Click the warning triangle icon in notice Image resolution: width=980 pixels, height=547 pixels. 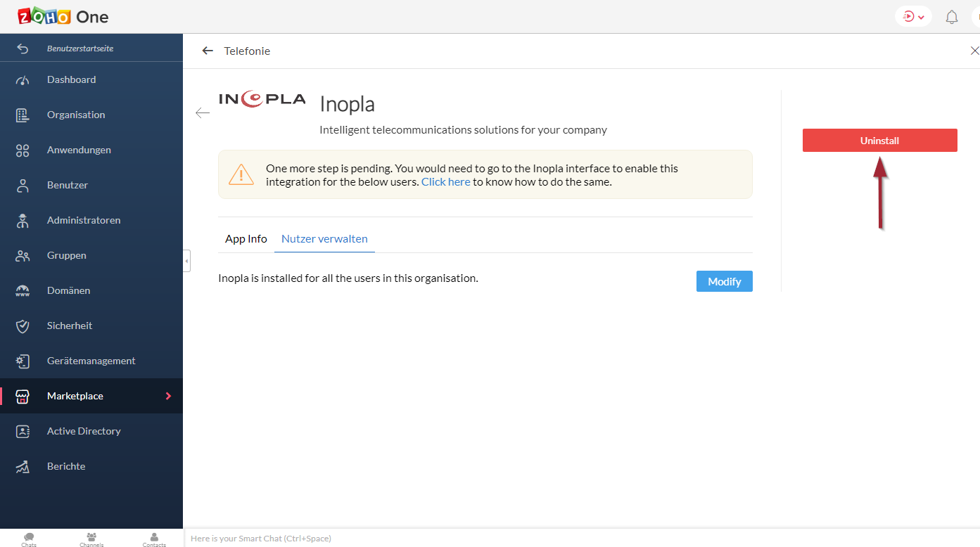[241, 174]
